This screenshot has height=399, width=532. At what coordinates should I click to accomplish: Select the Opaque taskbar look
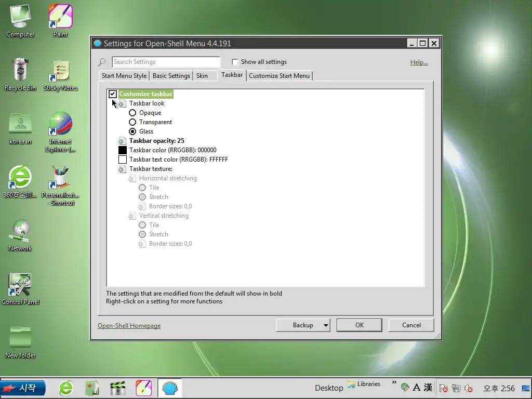coord(132,113)
